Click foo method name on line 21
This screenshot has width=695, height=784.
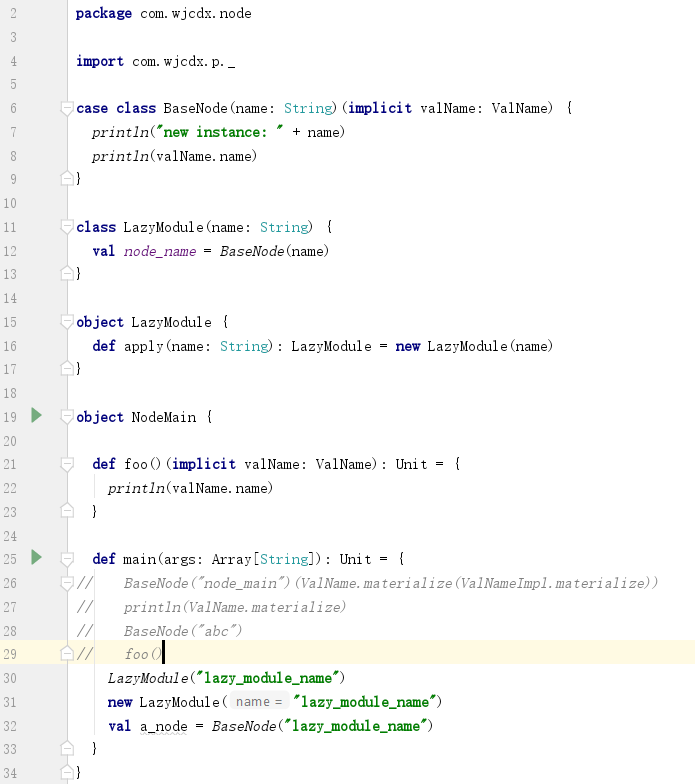pyautogui.click(x=136, y=464)
